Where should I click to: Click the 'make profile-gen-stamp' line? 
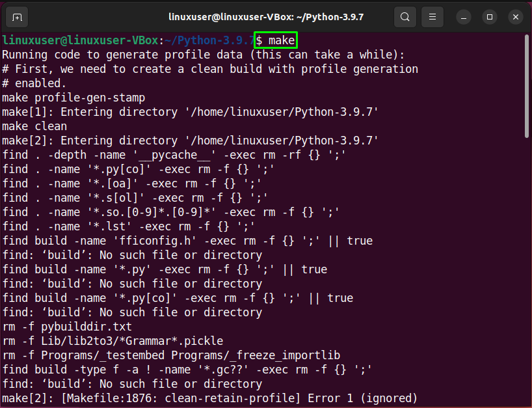[73, 98]
